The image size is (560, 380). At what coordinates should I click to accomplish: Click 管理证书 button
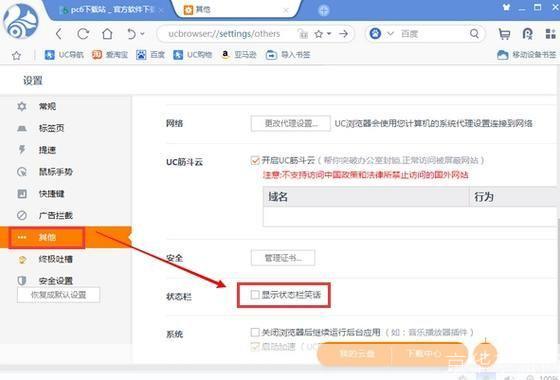click(x=283, y=258)
